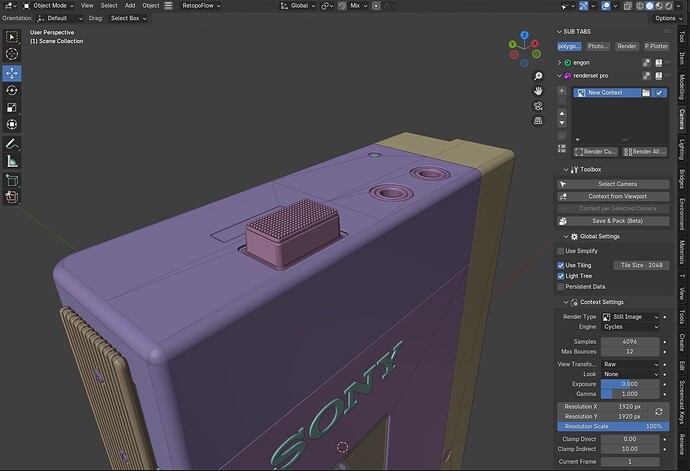Image resolution: width=690 pixels, height=471 pixels.
Task: Select the Rotate tool
Action: point(12,90)
